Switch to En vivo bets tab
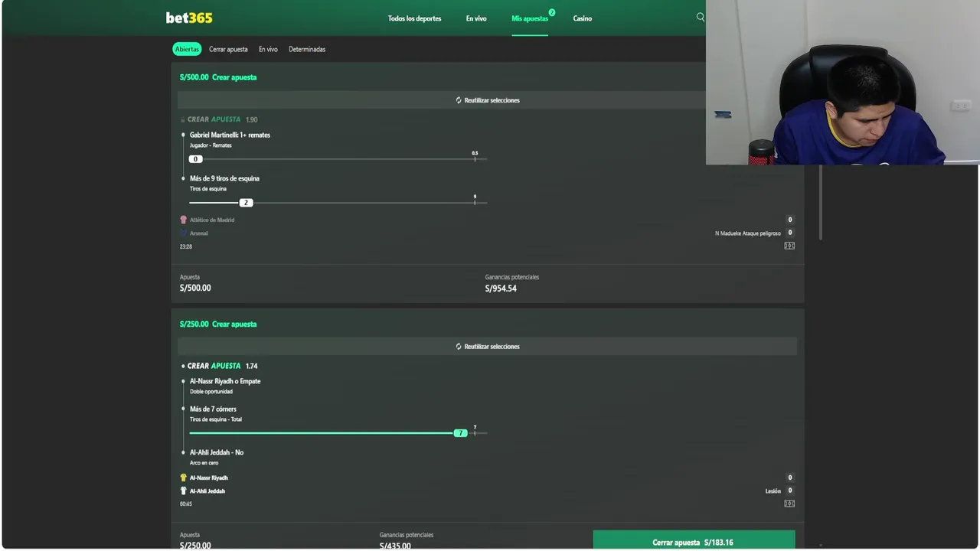The width and height of the screenshot is (980, 551). 268,49
